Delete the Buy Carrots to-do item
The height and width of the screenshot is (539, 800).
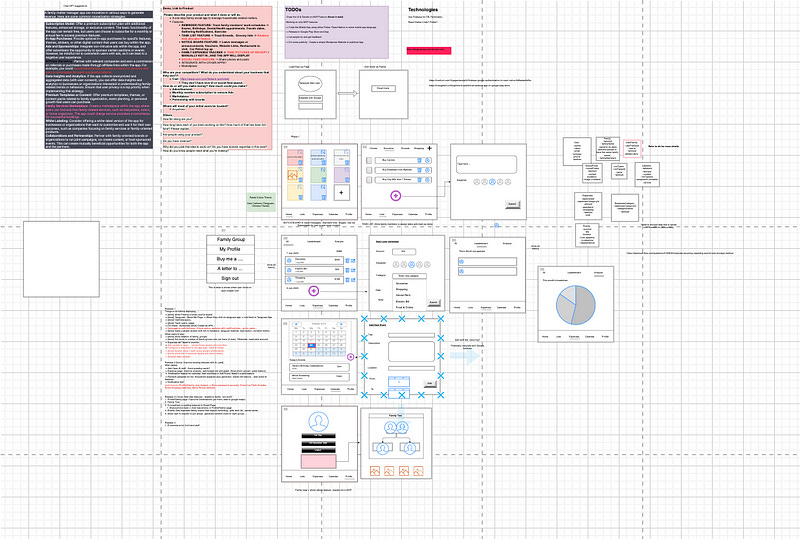click(419, 160)
